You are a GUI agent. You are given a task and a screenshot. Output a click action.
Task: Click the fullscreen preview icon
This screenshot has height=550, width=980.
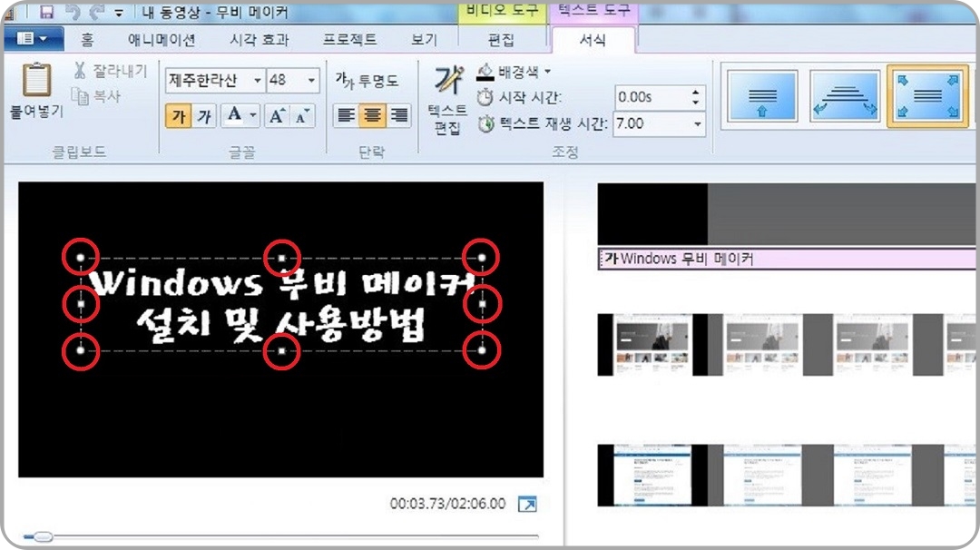pos(527,504)
